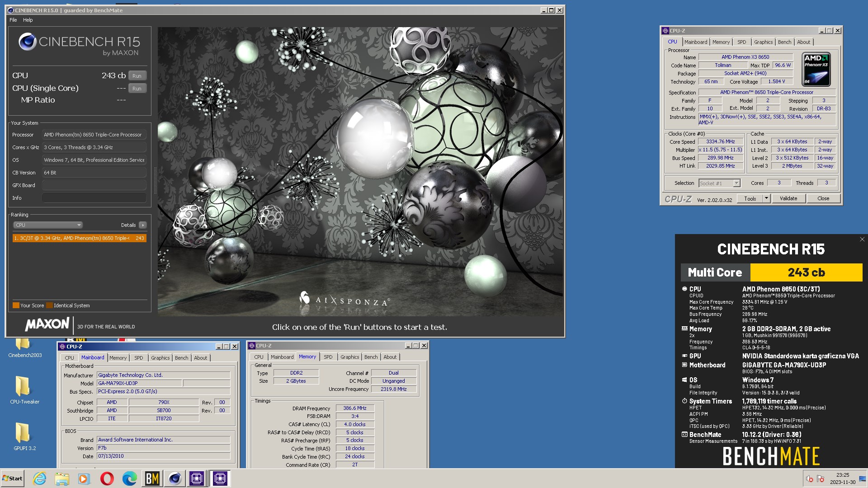Open Opera browser from the taskbar
This screenshot has width=868, height=488.
tap(107, 479)
